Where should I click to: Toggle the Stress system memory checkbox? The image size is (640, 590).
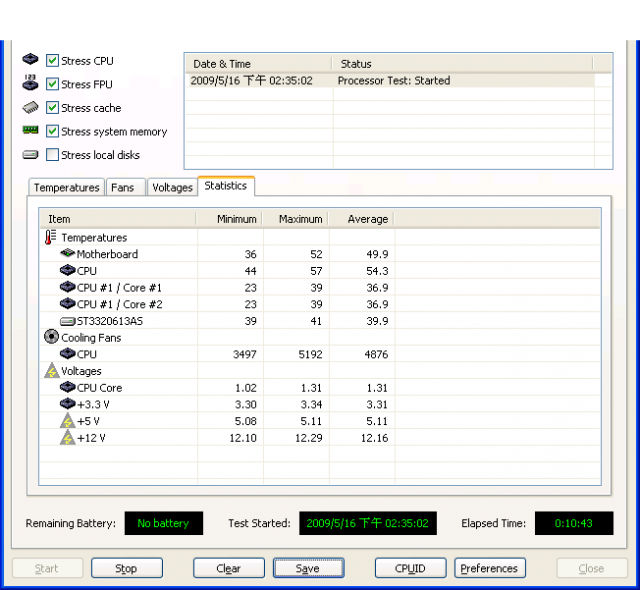[52, 131]
